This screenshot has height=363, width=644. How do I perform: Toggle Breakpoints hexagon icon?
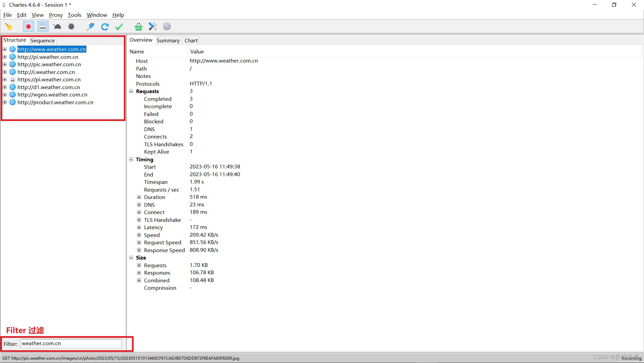[71, 27]
